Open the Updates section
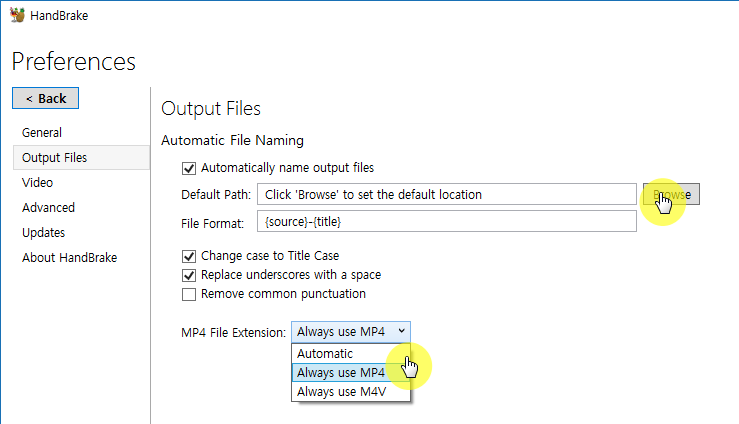 pos(43,232)
